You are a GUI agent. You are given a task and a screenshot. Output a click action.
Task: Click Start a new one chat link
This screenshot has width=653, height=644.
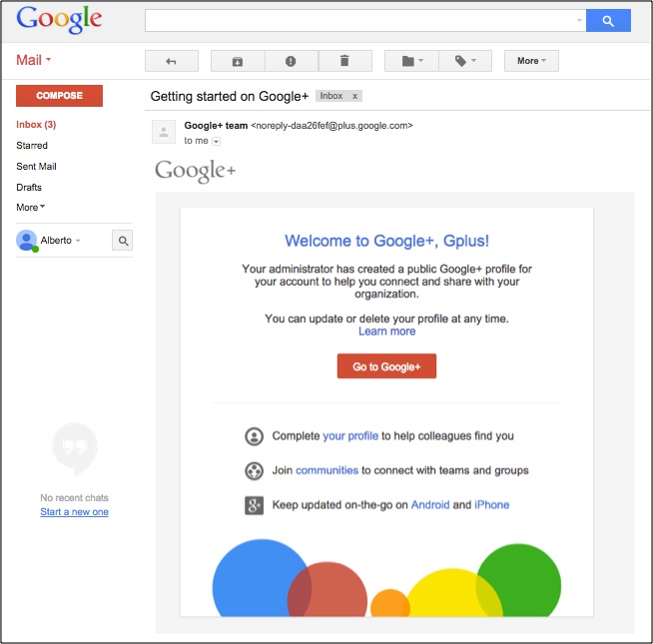point(74,511)
